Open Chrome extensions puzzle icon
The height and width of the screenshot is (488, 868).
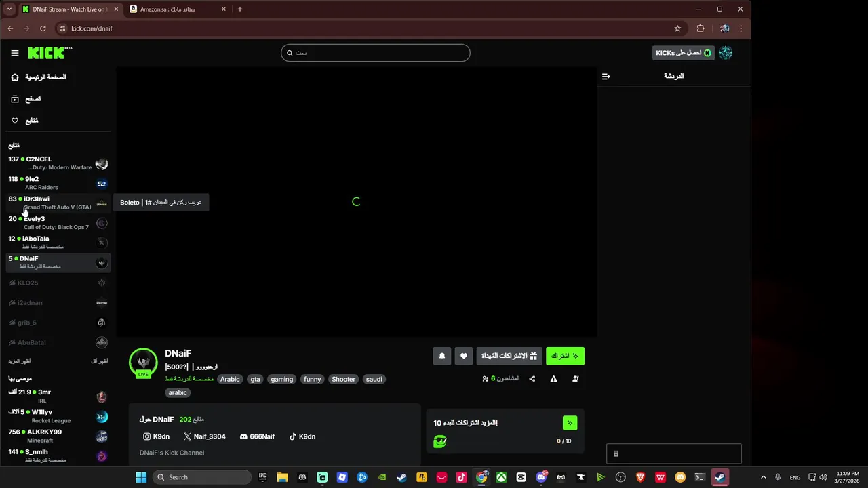tap(701, 28)
